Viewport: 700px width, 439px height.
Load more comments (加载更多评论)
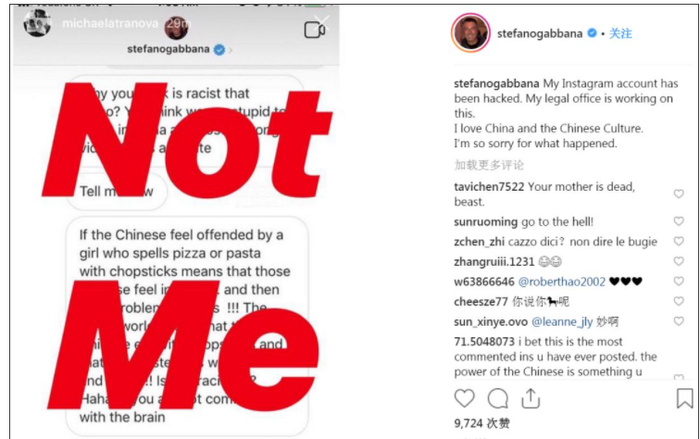click(489, 165)
